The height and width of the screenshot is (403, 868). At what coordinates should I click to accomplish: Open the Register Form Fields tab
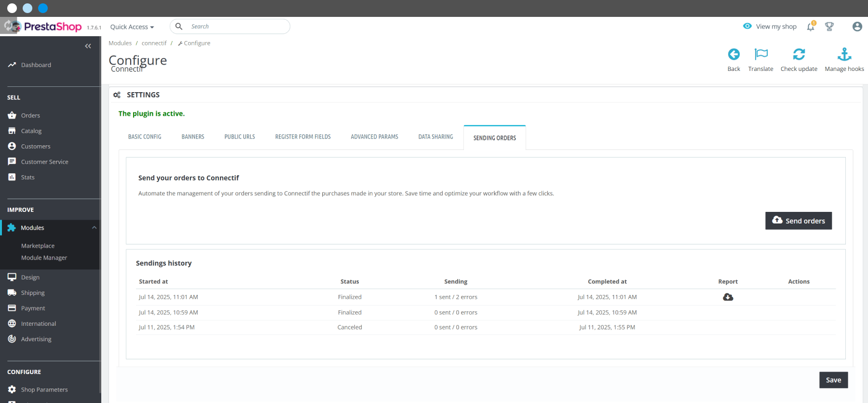[303, 137]
